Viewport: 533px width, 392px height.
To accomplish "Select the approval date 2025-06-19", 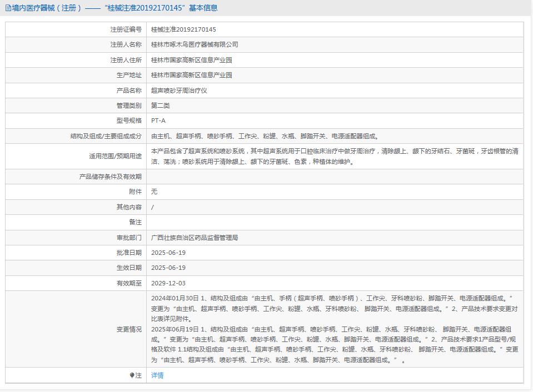I will [166, 252].
